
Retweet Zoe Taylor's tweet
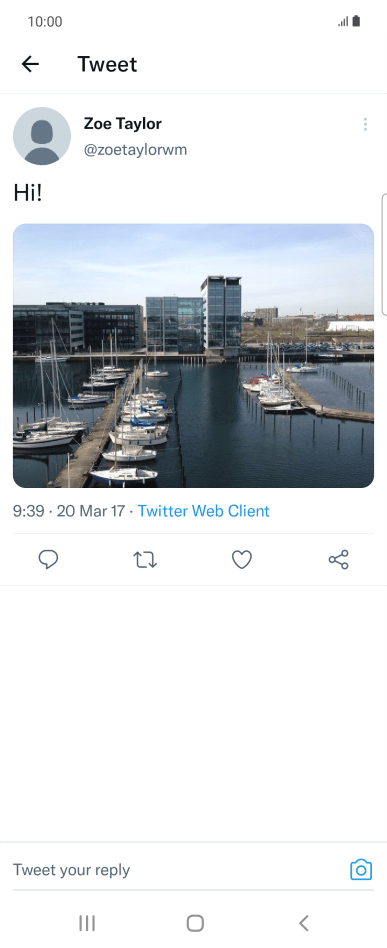(x=145, y=560)
